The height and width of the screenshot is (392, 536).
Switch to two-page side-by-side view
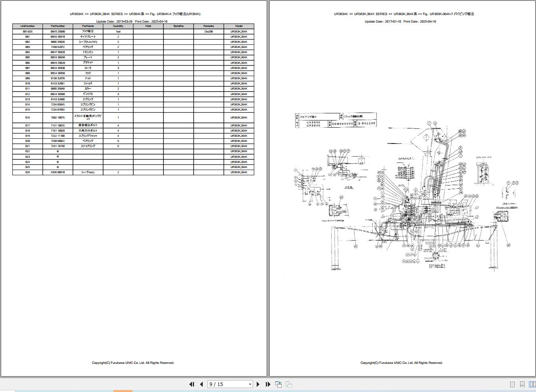click(x=532, y=384)
